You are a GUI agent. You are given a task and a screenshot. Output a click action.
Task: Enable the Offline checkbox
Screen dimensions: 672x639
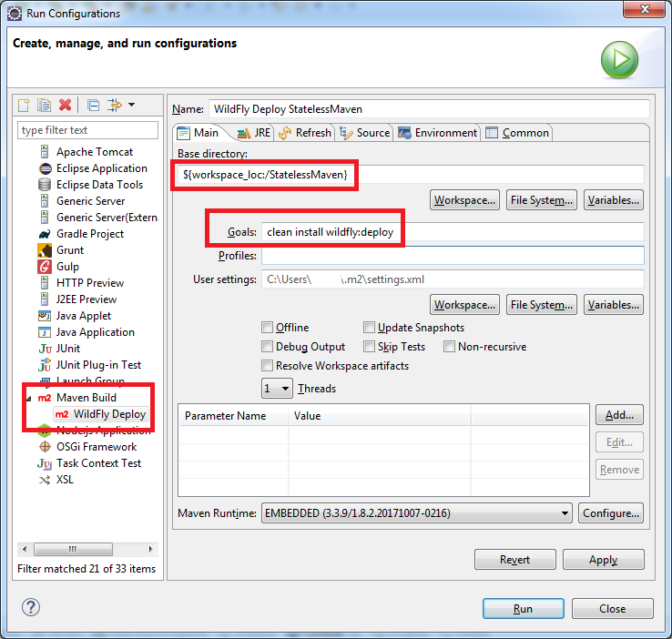[x=267, y=328]
